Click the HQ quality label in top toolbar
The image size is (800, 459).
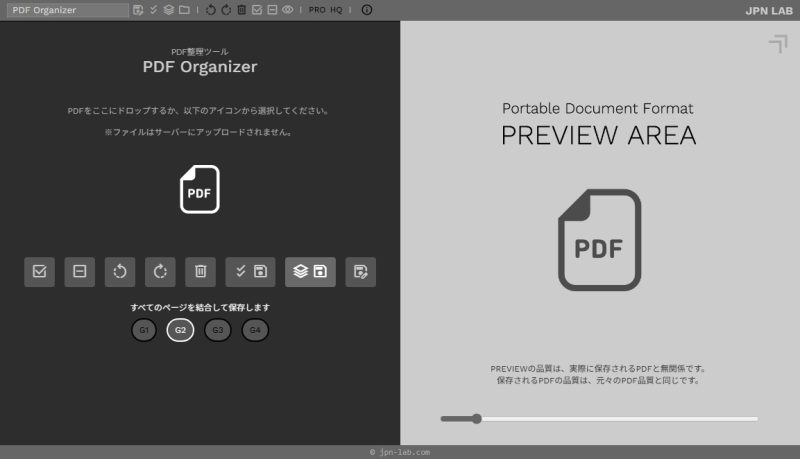coord(336,10)
